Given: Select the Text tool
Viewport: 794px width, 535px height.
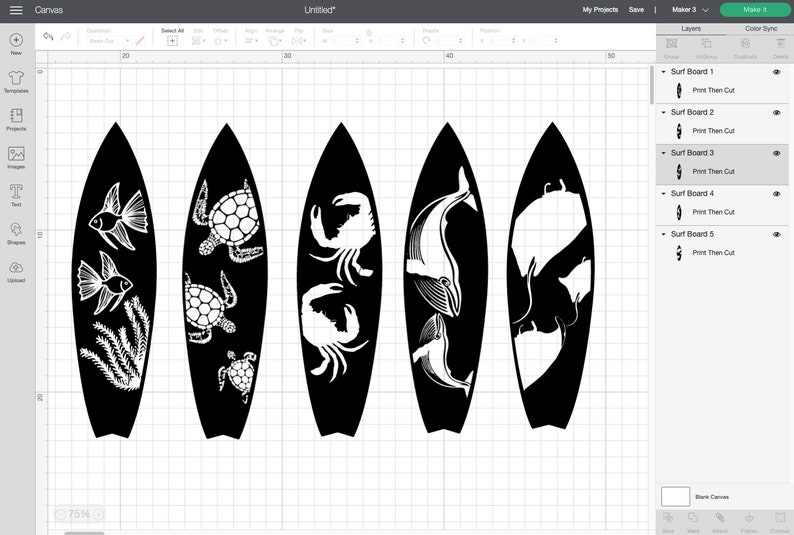Looking at the screenshot, I should click(16, 191).
